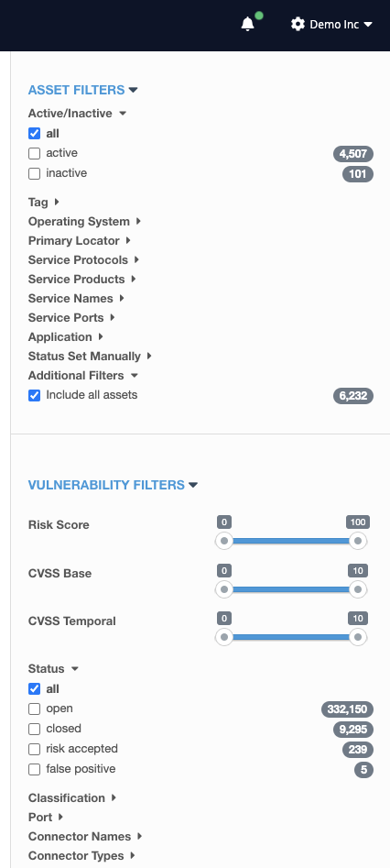Expand the Connector Names filter
The width and height of the screenshot is (390, 868).
click(85, 837)
